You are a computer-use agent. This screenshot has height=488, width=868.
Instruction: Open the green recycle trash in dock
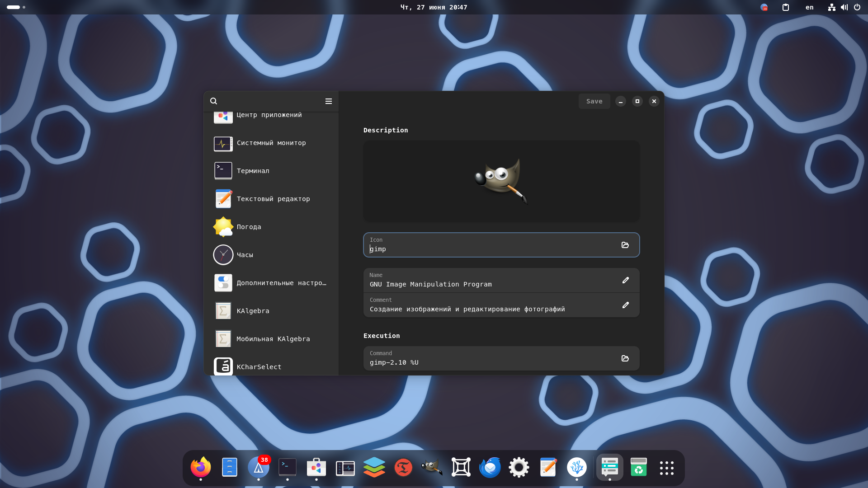(x=638, y=468)
